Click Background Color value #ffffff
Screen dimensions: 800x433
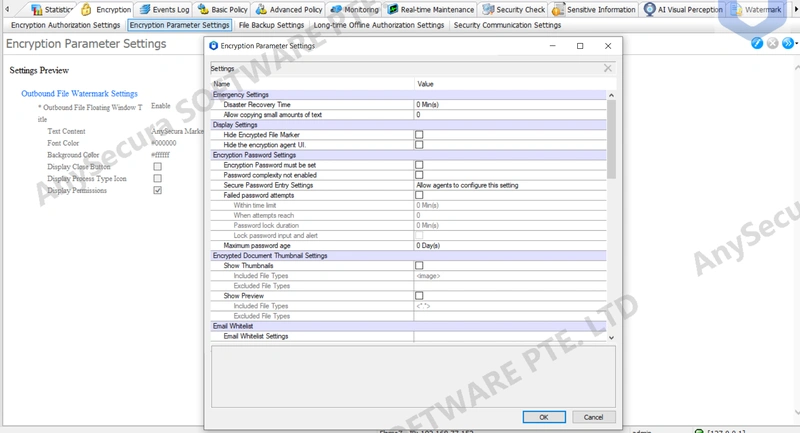click(x=160, y=155)
